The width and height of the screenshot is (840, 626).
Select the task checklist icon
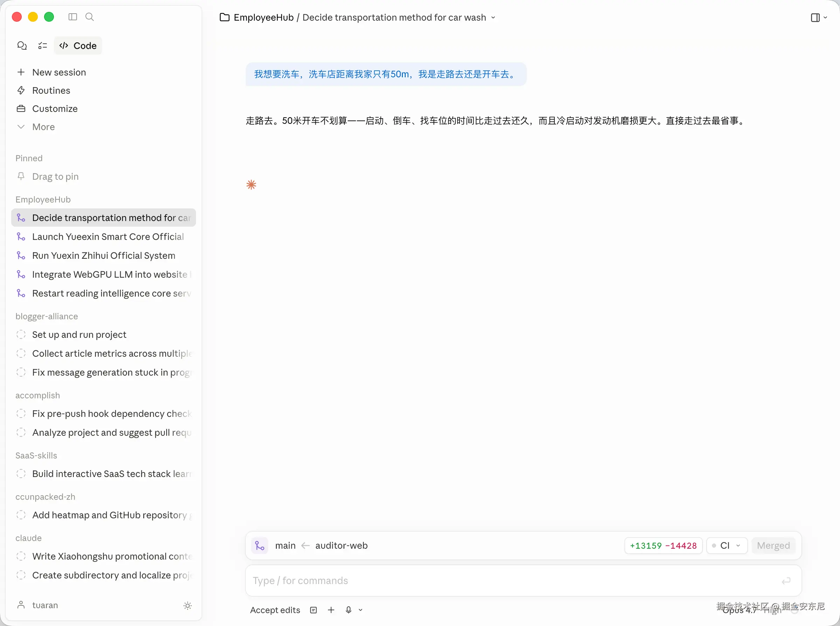click(42, 45)
